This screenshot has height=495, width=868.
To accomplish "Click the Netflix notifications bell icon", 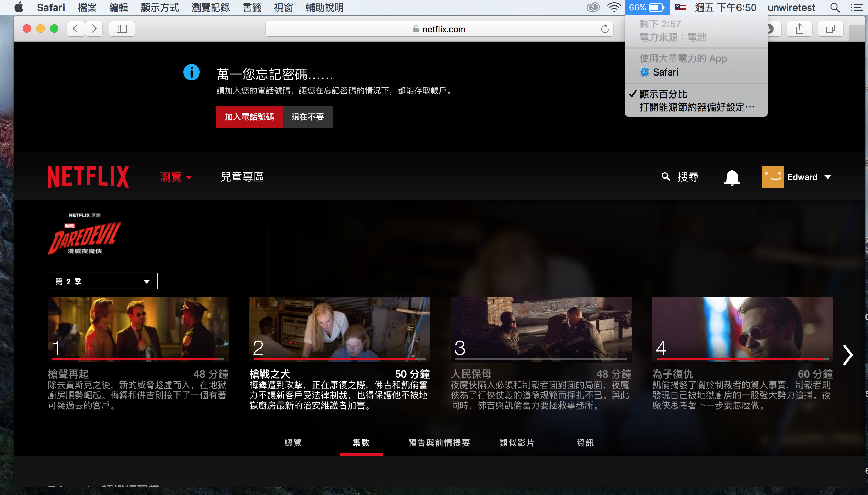I will [x=732, y=177].
